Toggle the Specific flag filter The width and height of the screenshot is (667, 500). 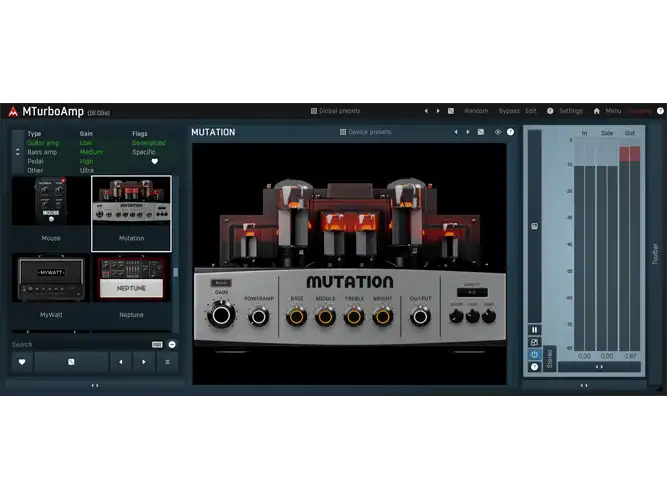tap(144, 152)
